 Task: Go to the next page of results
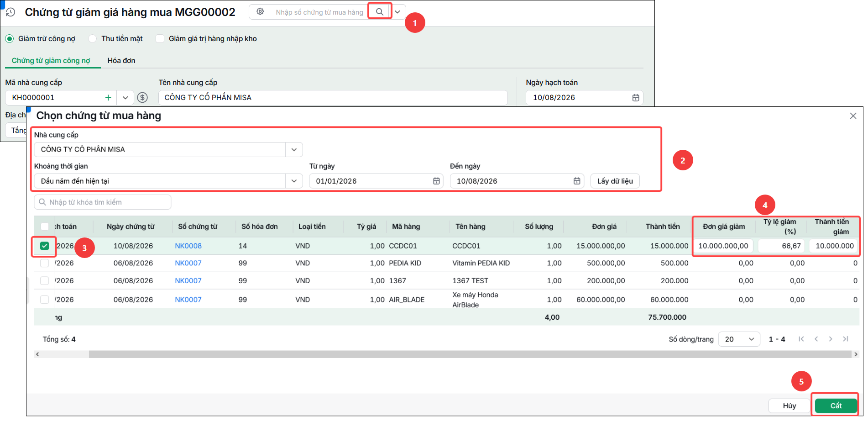pos(831,339)
